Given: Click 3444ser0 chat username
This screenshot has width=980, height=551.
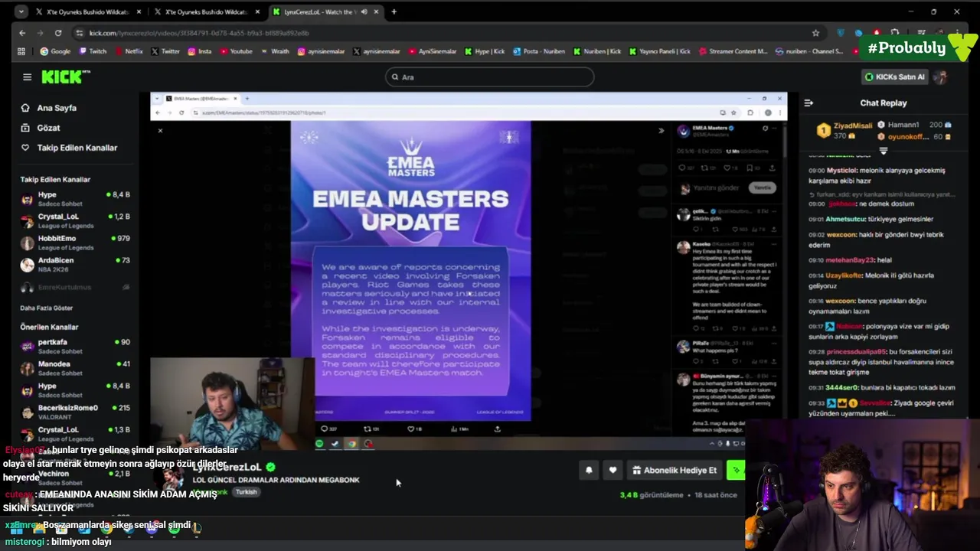Looking at the screenshot, I should 841,388.
